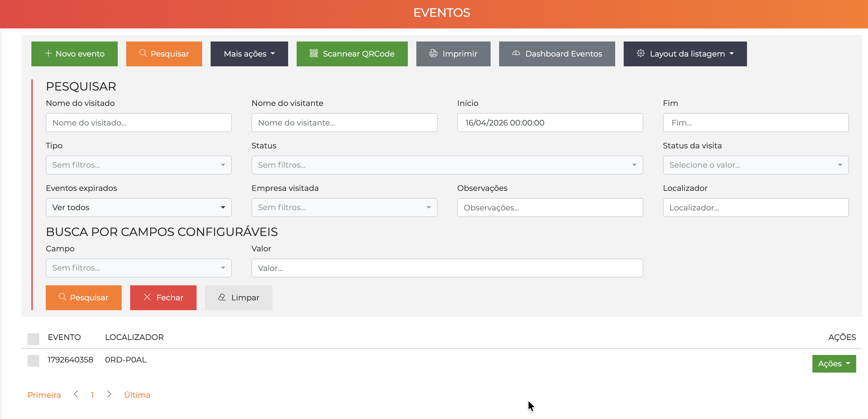Go to previous page chevron
Image resolution: width=868 pixels, height=419 pixels.
point(76,394)
